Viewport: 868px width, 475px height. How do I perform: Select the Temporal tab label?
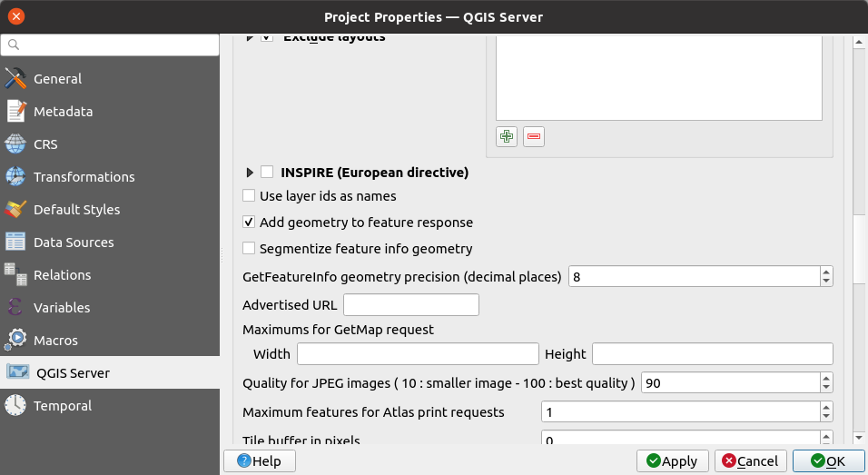click(x=63, y=406)
